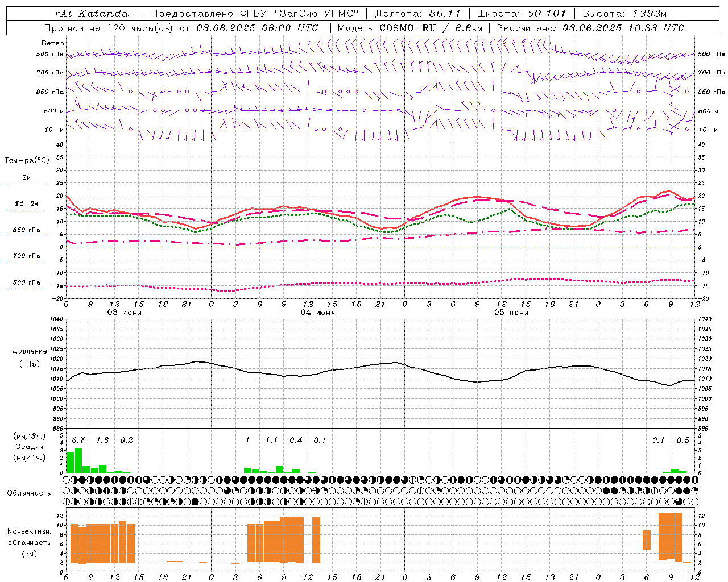Click the (гПа) pressure unit label
Viewport: 728px width, 582px height.
(30, 364)
